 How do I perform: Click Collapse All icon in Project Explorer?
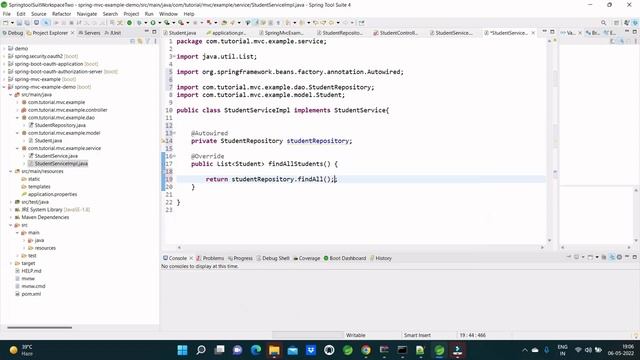click(132, 41)
